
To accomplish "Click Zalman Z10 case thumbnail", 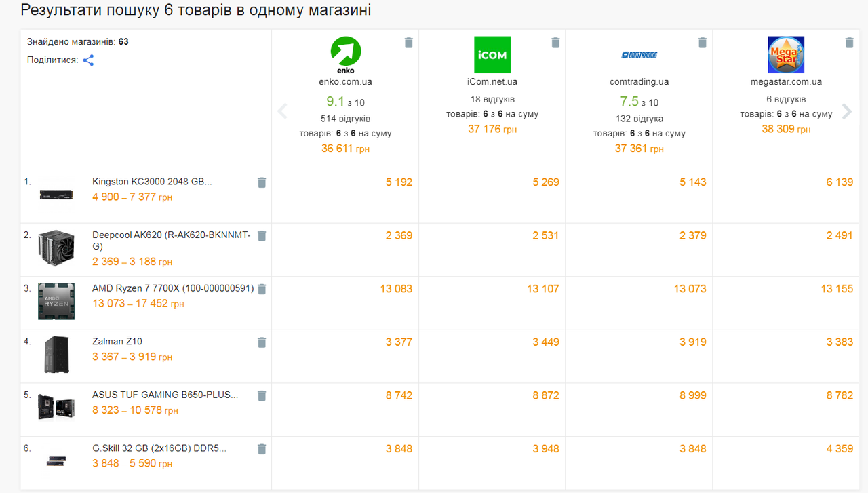I will pyautogui.click(x=56, y=355).
